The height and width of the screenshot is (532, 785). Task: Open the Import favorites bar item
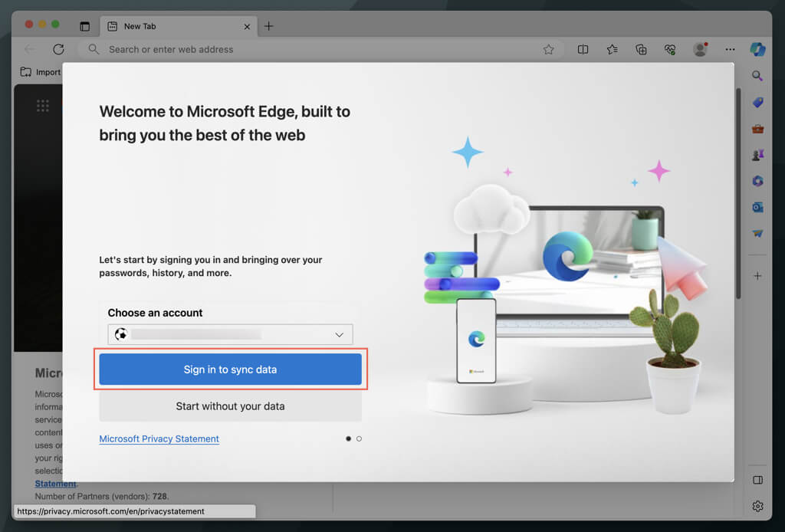[40, 72]
